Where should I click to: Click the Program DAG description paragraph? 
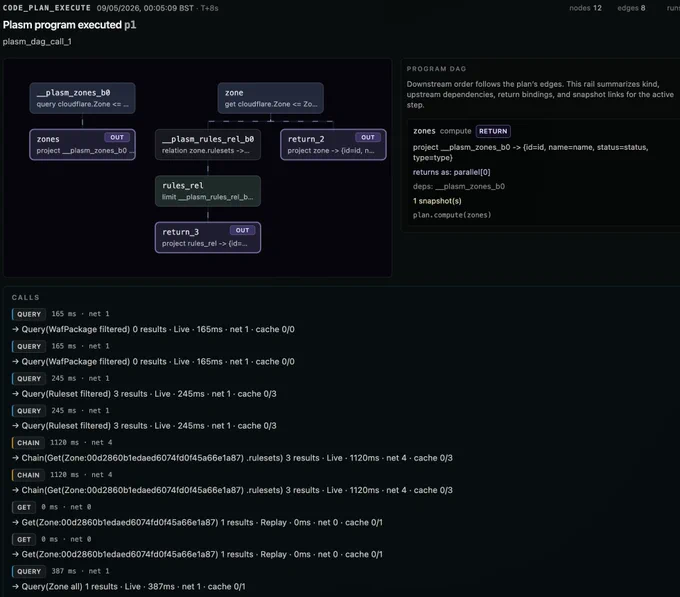point(540,95)
